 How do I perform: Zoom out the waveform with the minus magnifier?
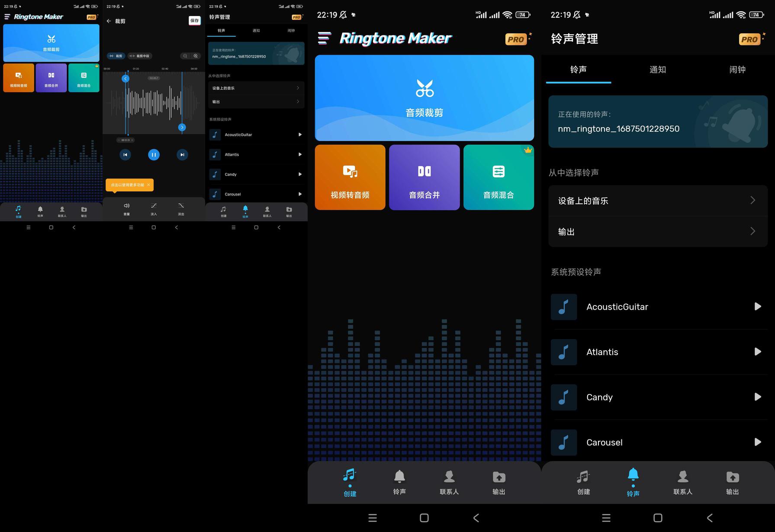click(x=185, y=56)
